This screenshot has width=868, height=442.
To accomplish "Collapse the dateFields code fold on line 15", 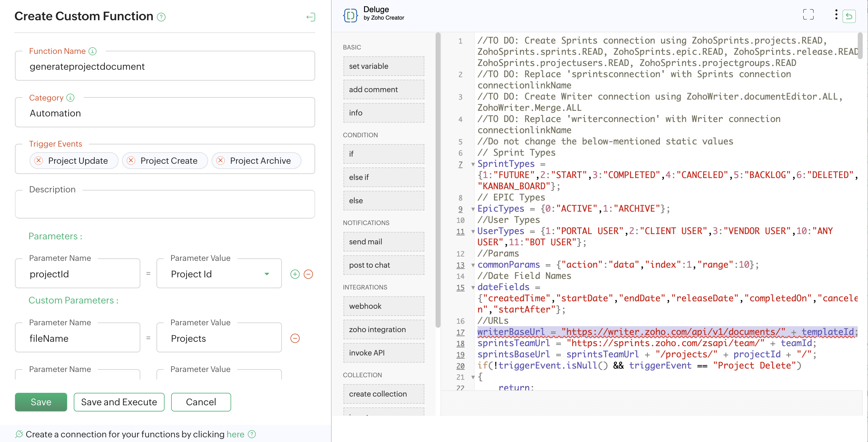I will click(473, 288).
